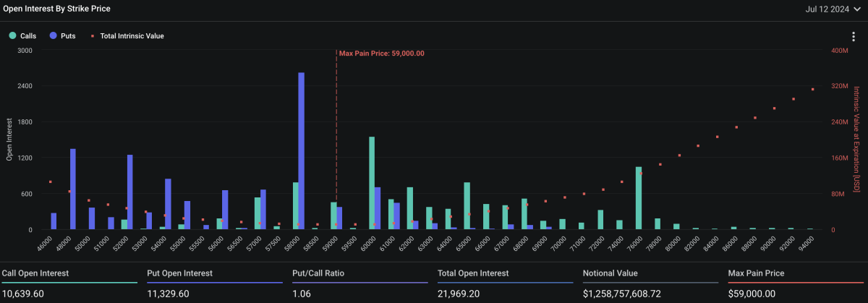The height and width of the screenshot is (303, 868).
Task: Click the Open Interest By Strike Price title
Action: 57,9
